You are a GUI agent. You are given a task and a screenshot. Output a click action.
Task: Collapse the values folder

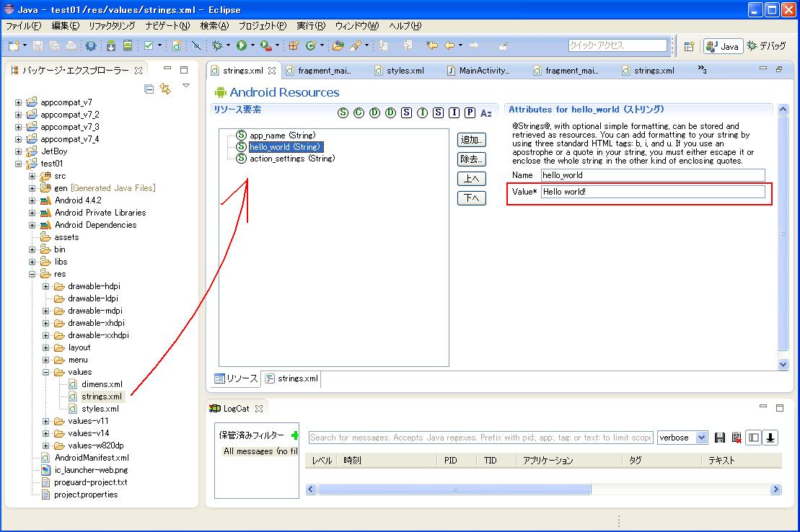coord(46,372)
